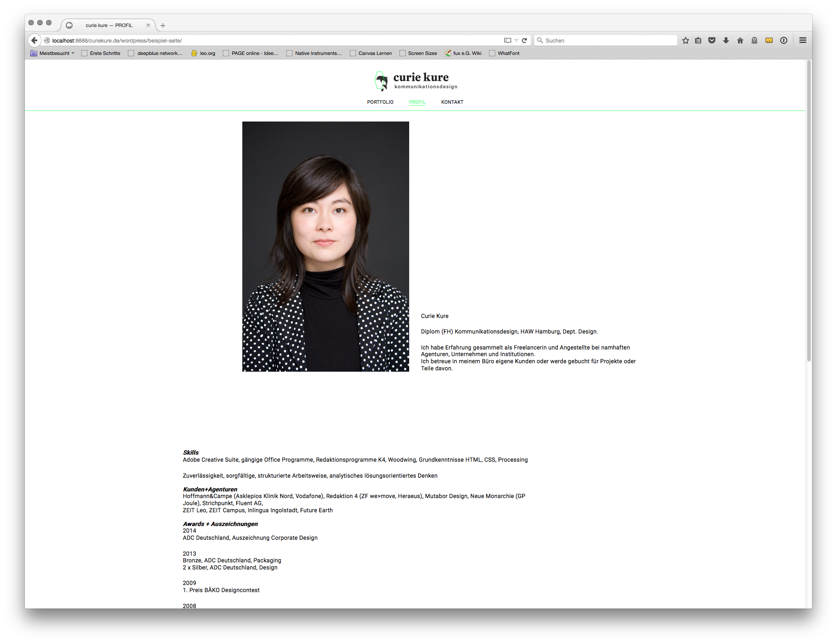Open the Ghostery extension
Viewport: 837px width, 644px height.
click(754, 40)
